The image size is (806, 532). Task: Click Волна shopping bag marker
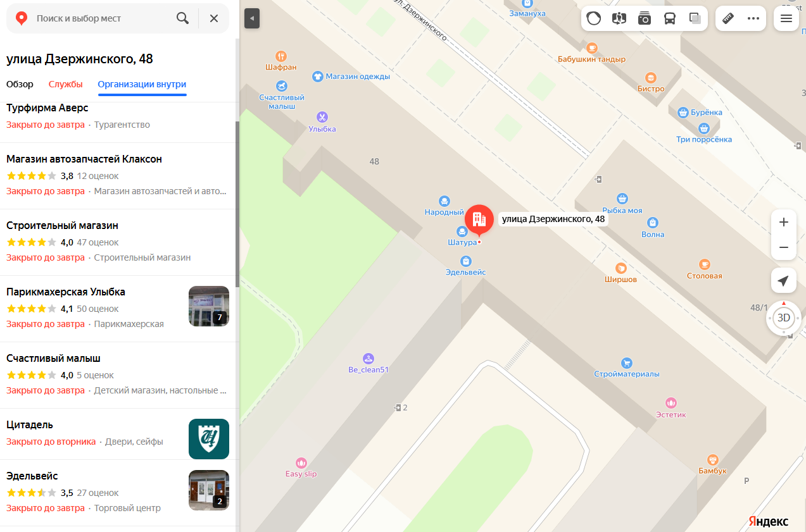(653, 223)
